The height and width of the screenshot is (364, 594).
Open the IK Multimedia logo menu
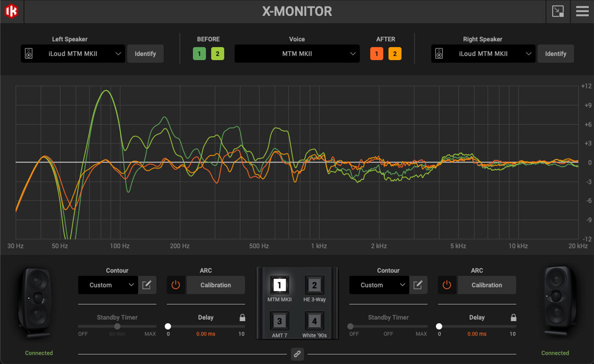[11, 11]
